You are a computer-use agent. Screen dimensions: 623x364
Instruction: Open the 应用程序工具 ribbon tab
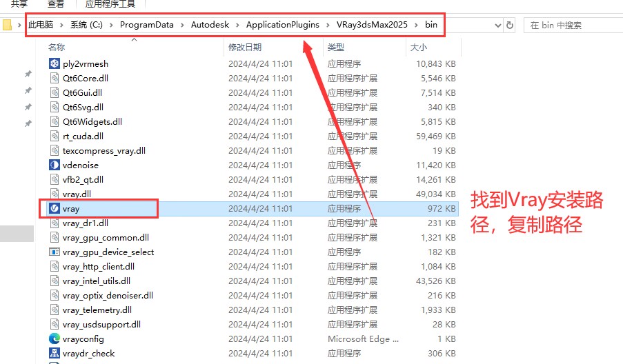[x=110, y=4]
